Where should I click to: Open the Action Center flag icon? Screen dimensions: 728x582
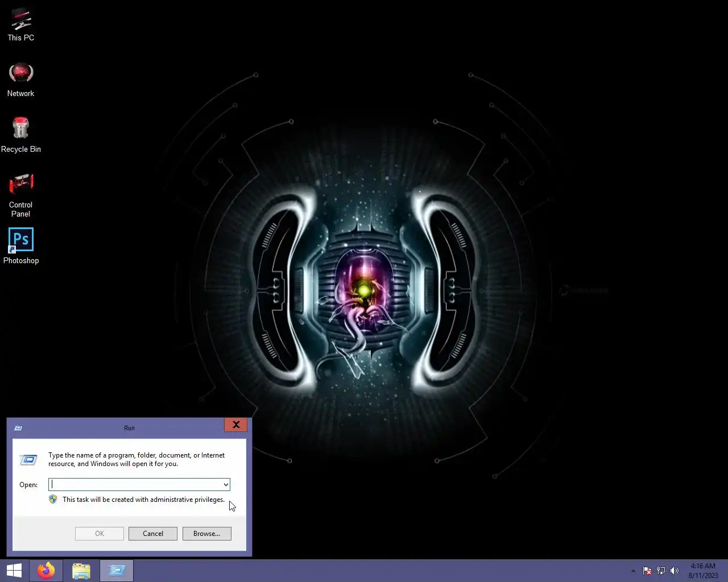click(647, 571)
